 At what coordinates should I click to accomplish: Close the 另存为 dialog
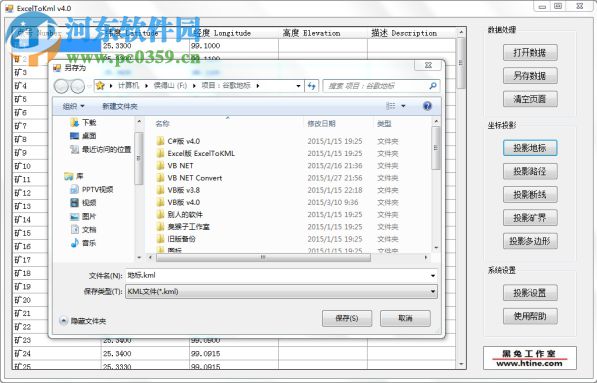pos(428,65)
